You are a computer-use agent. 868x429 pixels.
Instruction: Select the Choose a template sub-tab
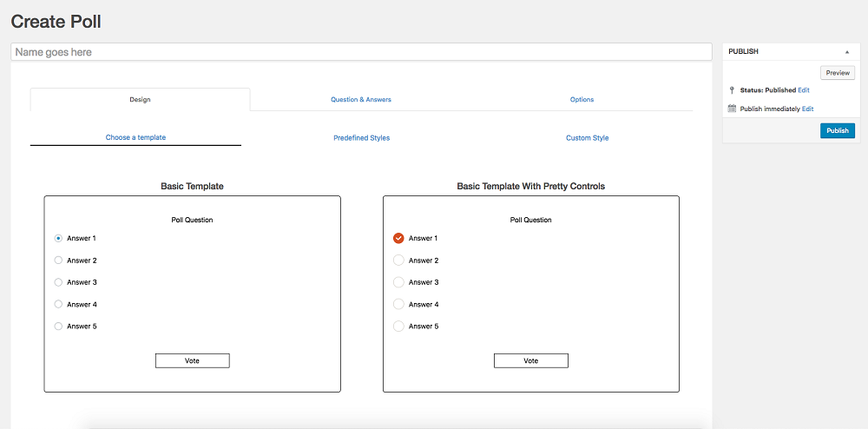(x=135, y=137)
